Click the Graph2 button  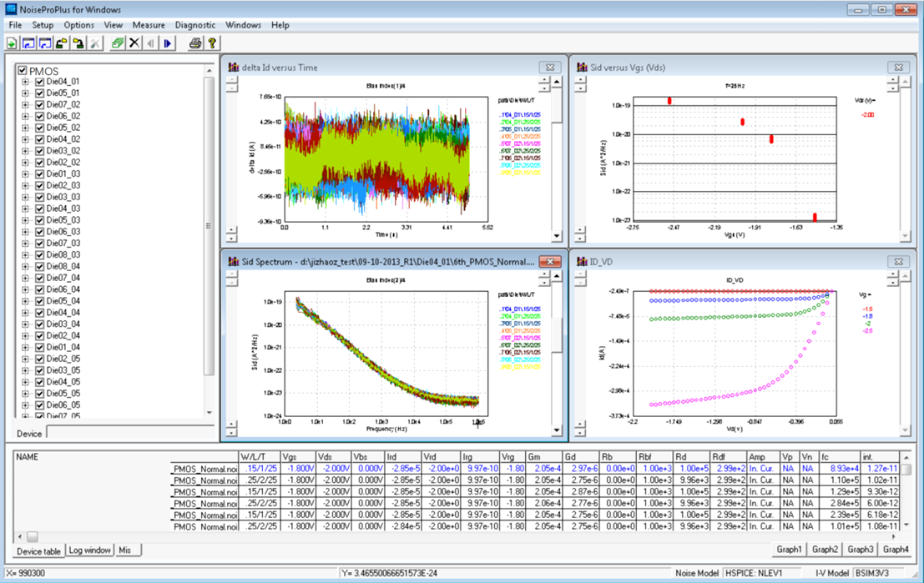click(x=825, y=550)
